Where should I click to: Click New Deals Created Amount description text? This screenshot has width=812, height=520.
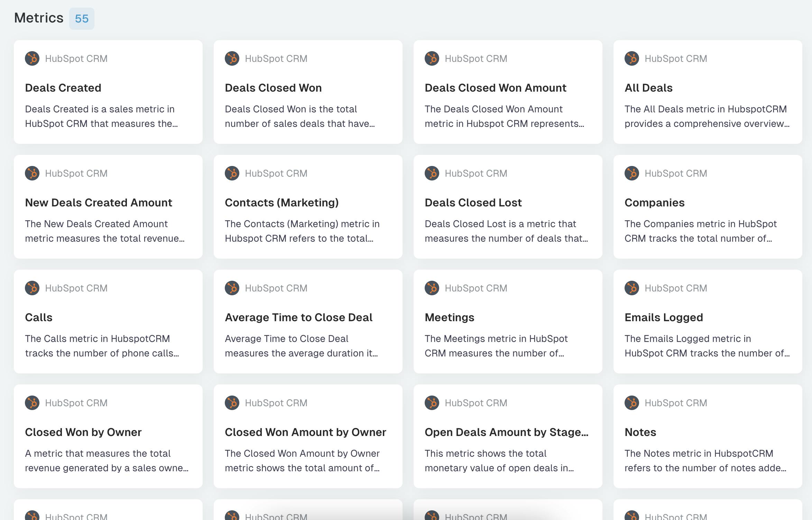pyautogui.click(x=104, y=231)
